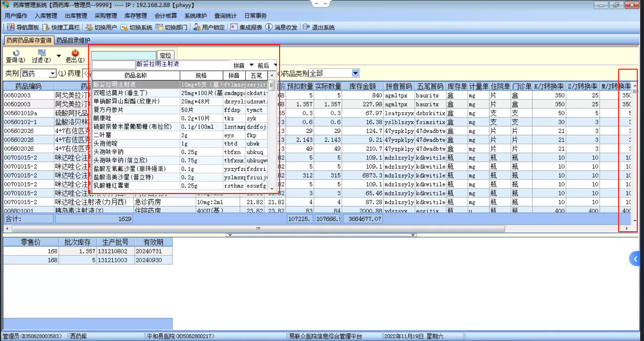Collapse the splitter using its left arrow

(230, 235)
